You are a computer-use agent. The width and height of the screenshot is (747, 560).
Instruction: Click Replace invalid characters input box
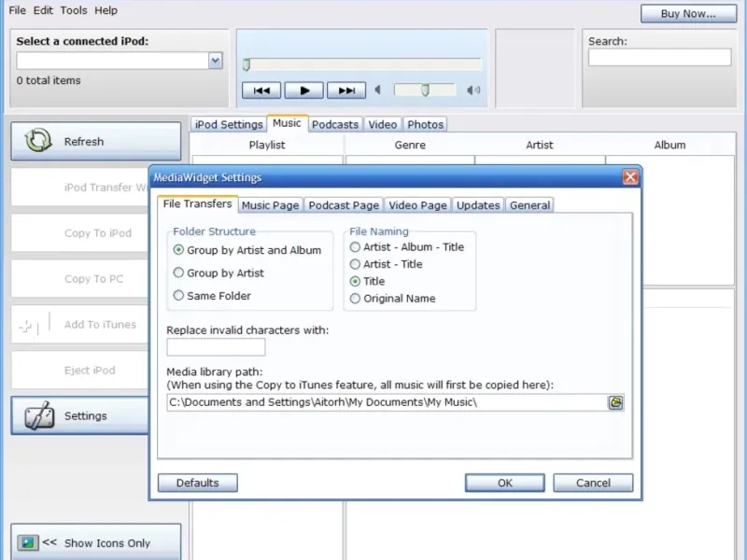pyautogui.click(x=216, y=347)
